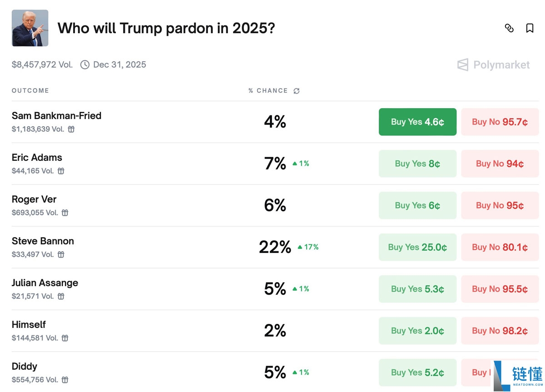The height and width of the screenshot is (392, 545).
Task: Click gift icon under Roger Ver
Action: click(x=65, y=213)
